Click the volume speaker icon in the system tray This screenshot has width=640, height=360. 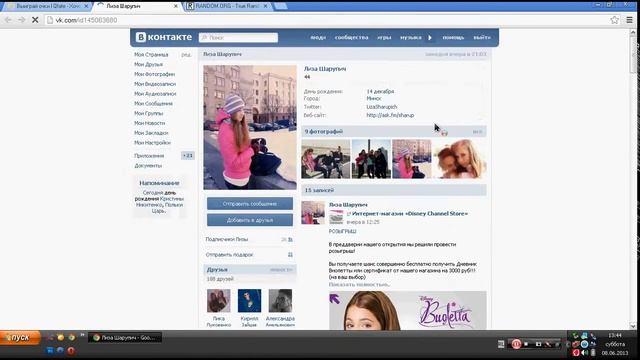[x=584, y=352]
